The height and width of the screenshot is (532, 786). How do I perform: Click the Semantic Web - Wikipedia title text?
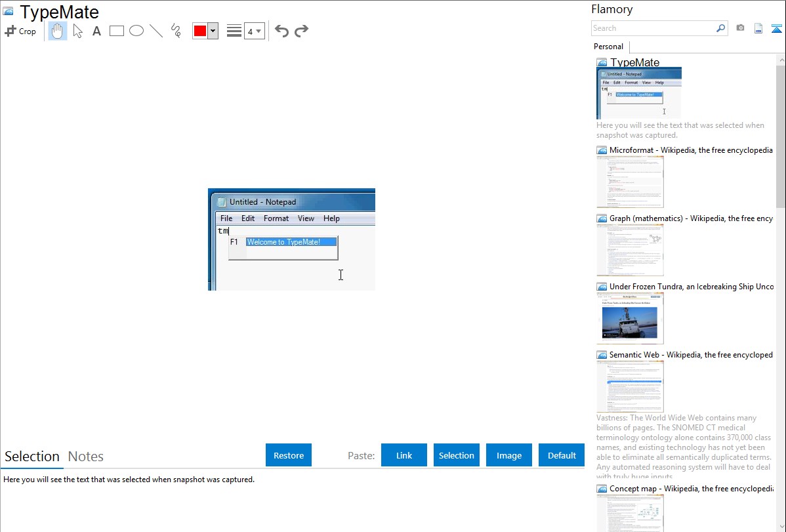pyautogui.click(x=691, y=354)
